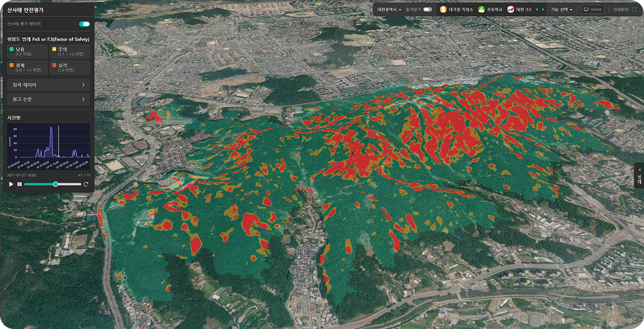644x329 pixels.
Task: Expand the 참고 논문 section
Action: [48, 99]
